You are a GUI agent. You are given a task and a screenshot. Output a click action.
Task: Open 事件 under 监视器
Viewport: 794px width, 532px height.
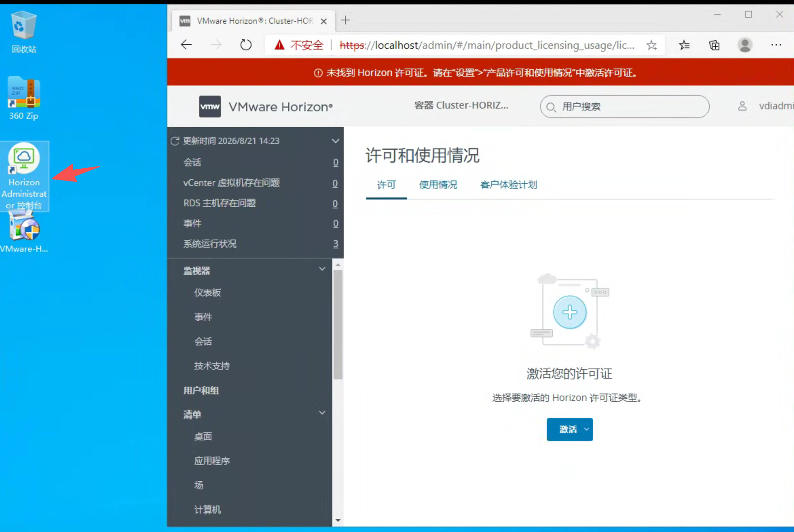203,317
